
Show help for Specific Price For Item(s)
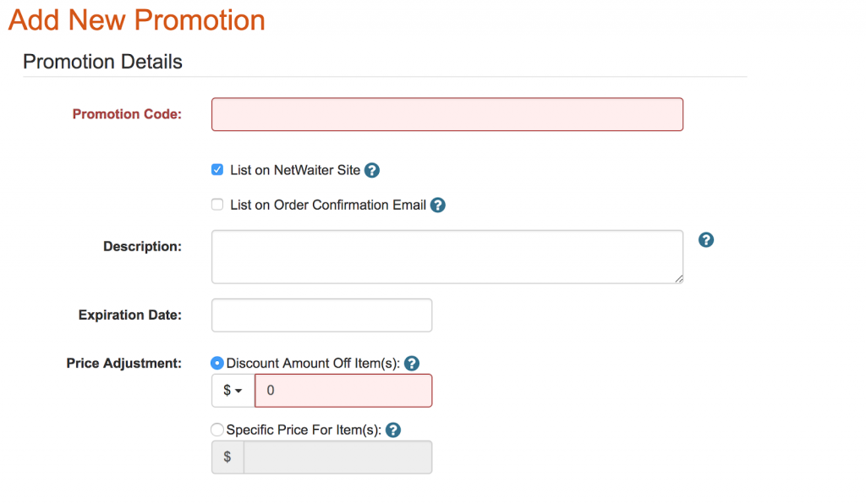[393, 430]
